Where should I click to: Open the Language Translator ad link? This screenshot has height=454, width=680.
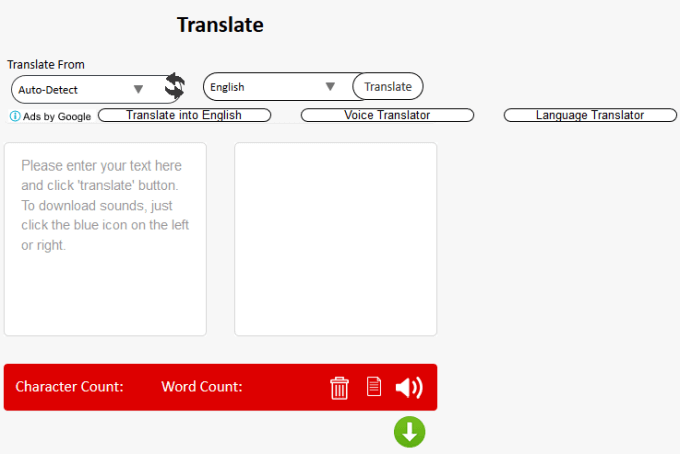(x=590, y=115)
